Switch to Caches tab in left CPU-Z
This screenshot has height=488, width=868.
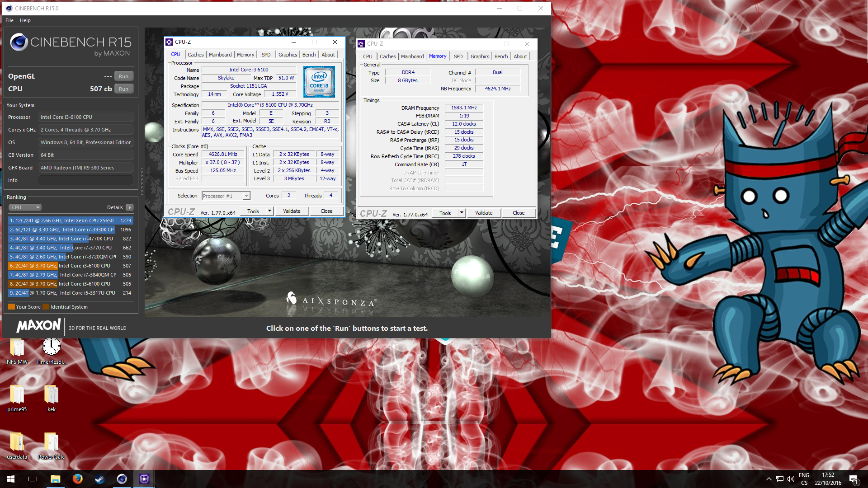point(196,55)
